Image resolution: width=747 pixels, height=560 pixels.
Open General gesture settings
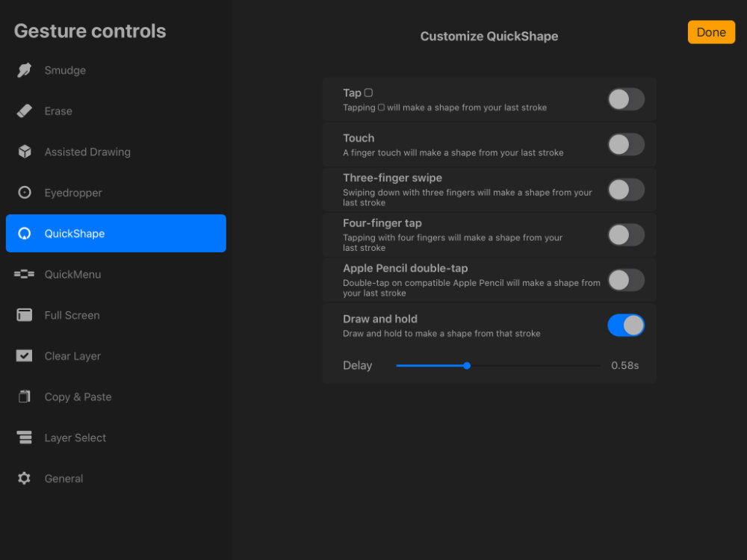coord(116,478)
